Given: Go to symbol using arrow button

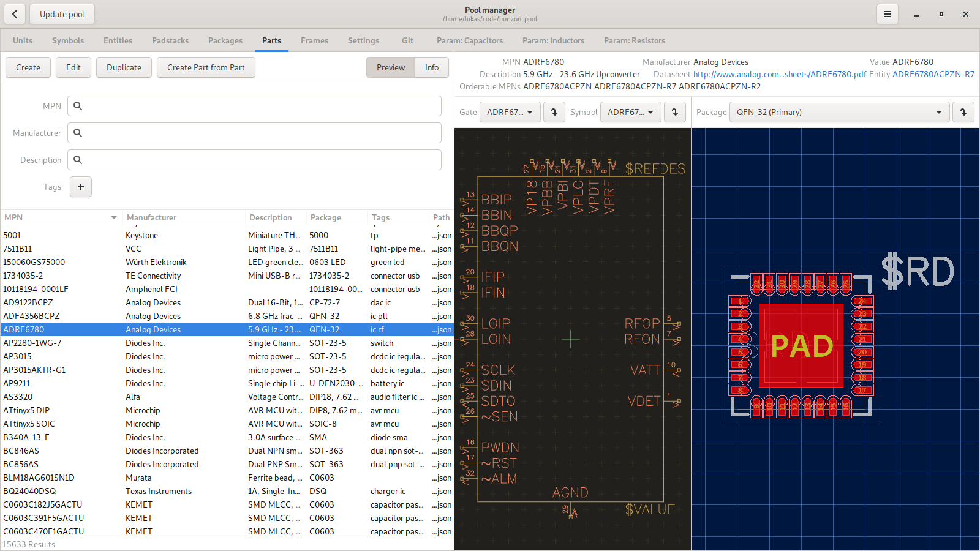Looking at the screenshot, I should coord(675,112).
